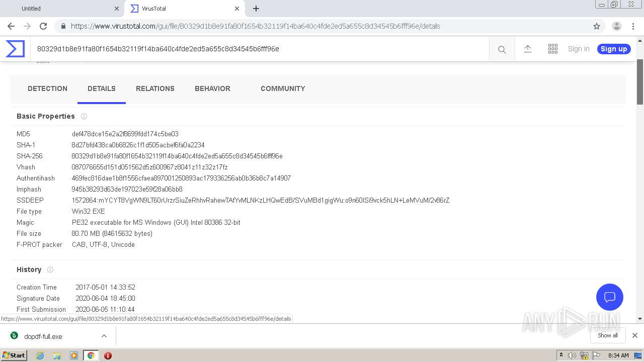Viewport: 644px width, 362px height.
Task: Click the SSDEEP value
Action: (261, 201)
